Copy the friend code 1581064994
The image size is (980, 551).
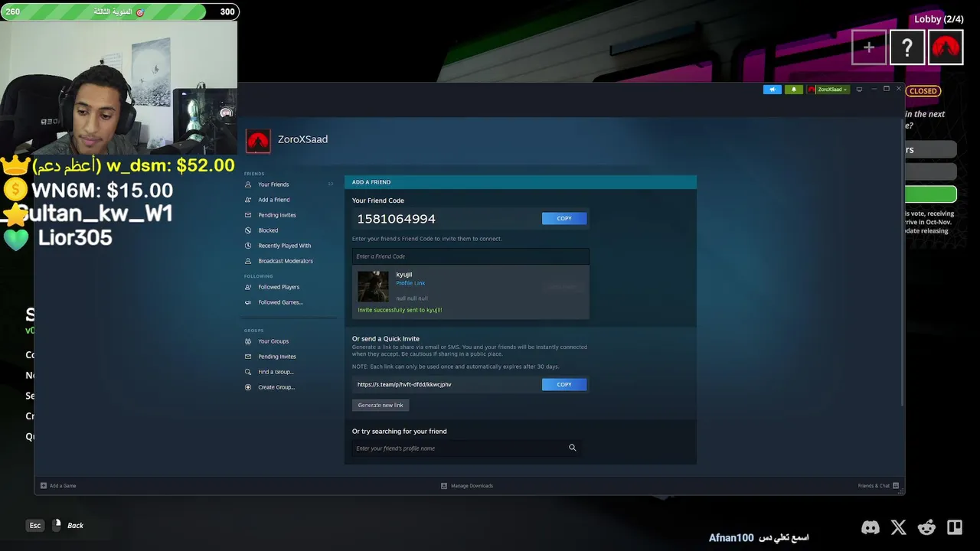point(564,219)
